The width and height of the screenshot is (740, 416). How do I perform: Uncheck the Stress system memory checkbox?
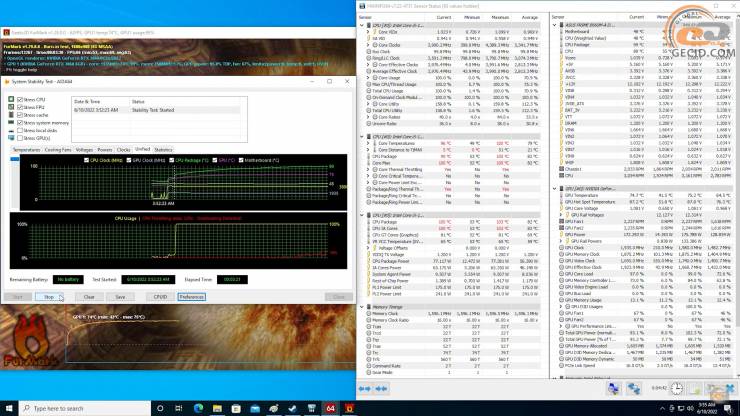point(20,123)
